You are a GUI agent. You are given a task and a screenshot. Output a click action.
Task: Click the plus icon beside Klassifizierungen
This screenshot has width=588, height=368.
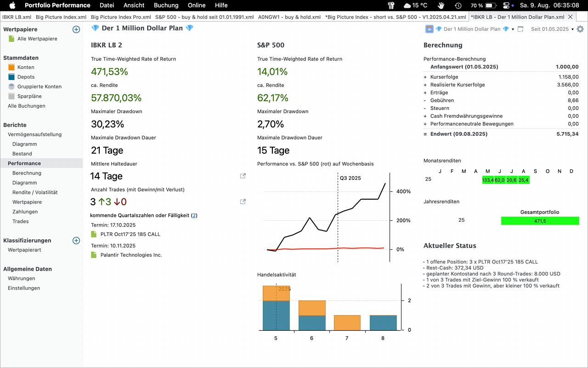[x=76, y=241]
